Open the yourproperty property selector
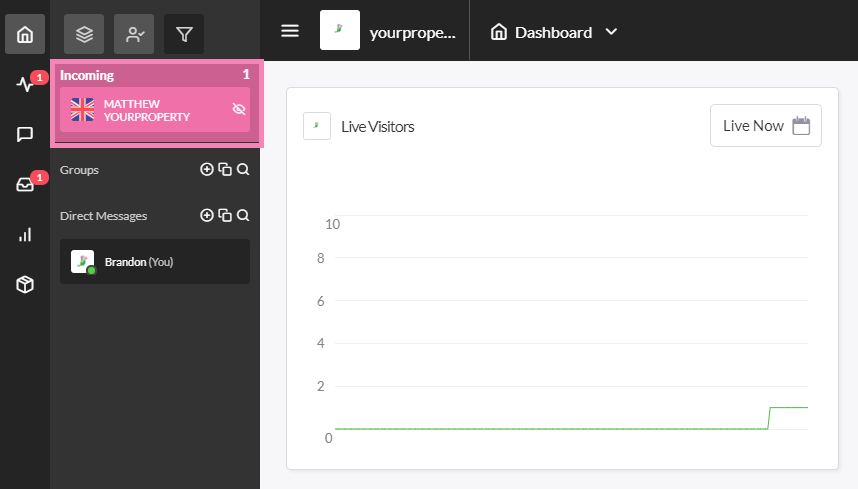 pyautogui.click(x=388, y=31)
